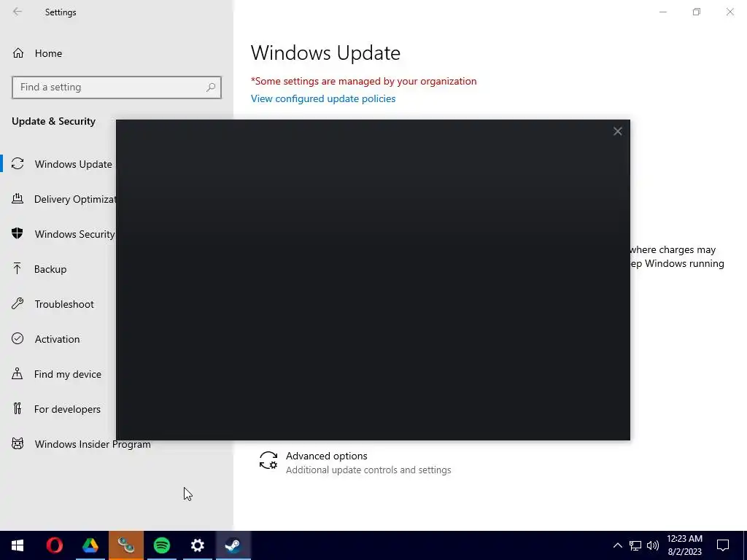747x560 pixels.
Task: Click the Activation checkmark circle icon
Action: 18,338
